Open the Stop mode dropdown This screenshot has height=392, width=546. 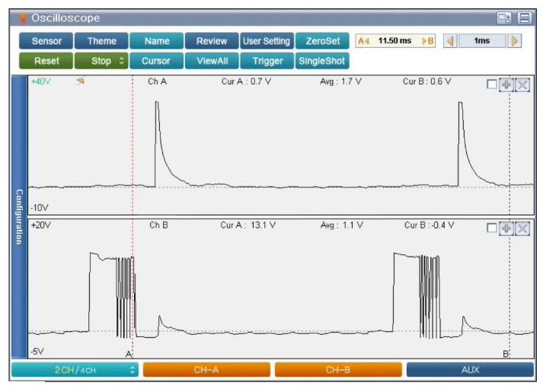[x=101, y=61]
